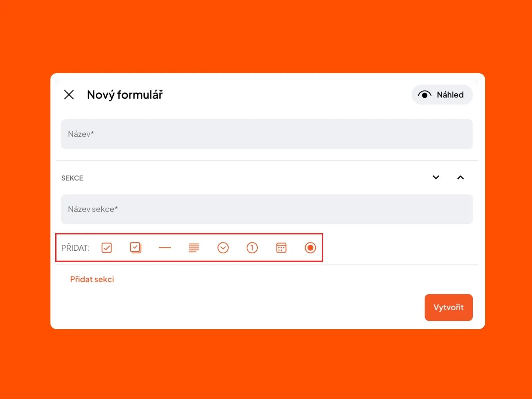Open the Náhled preview
This screenshot has height=399, width=532.
442,95
